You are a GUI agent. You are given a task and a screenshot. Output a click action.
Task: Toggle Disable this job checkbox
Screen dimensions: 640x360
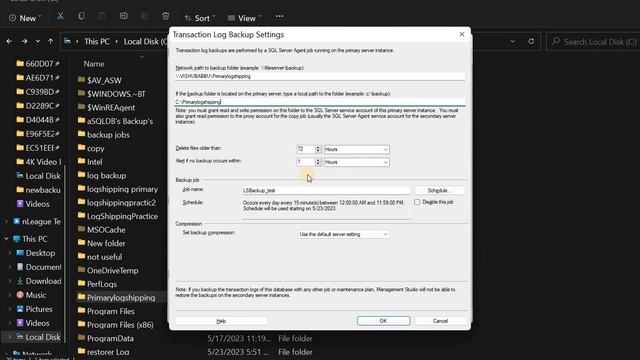tap(417, 202)
